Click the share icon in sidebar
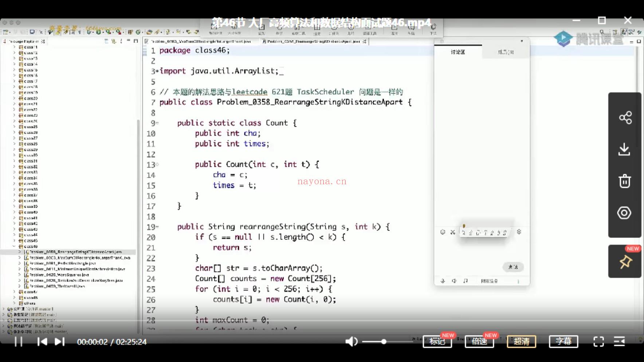The image size is (644, 362). [x=625, y=117]
